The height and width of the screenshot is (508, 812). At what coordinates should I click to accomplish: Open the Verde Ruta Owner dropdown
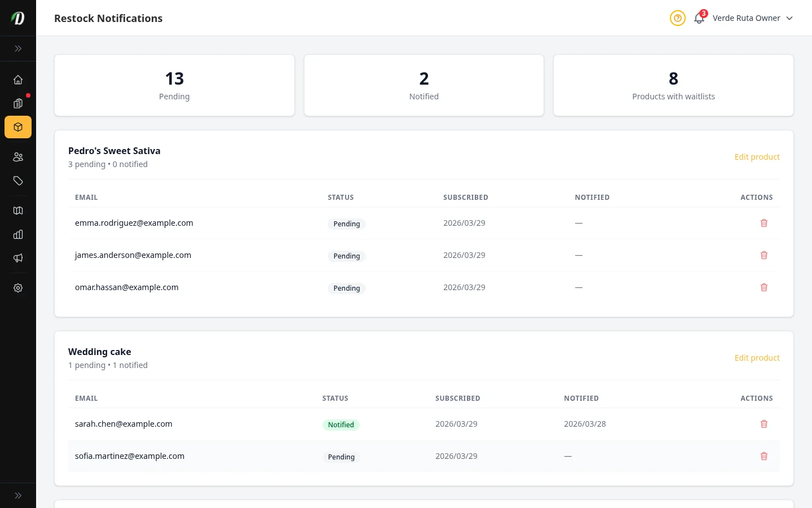pos(752,18)
